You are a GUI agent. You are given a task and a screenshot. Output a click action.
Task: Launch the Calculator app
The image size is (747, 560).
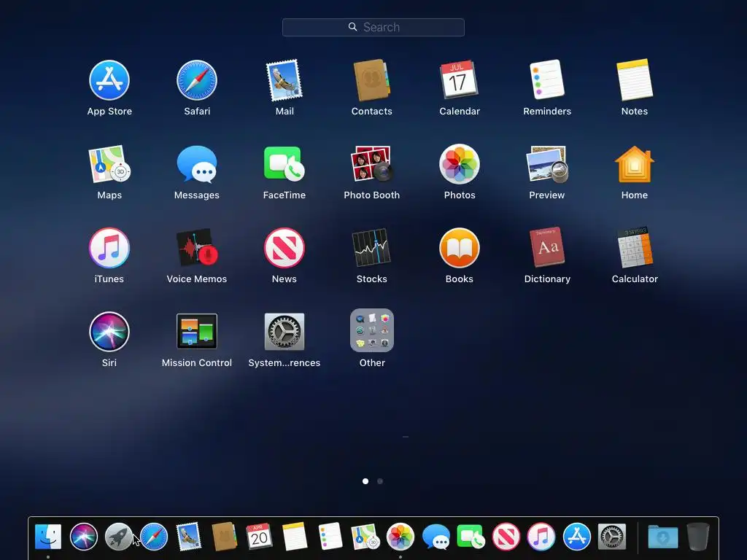(635, 248)
